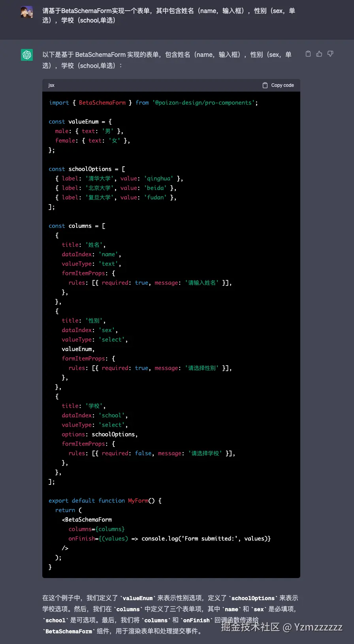Give the response a thumbs down

tap(330, 54)
